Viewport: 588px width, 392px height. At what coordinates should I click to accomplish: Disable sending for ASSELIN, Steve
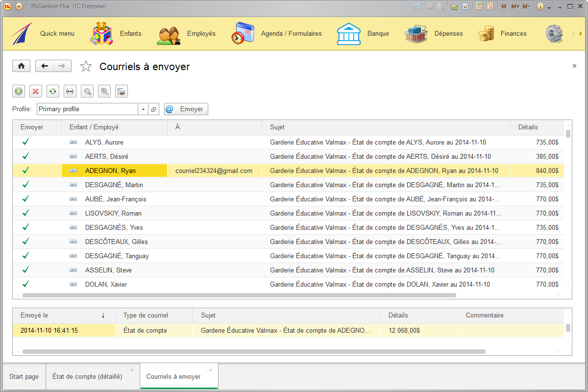[25, 270]
